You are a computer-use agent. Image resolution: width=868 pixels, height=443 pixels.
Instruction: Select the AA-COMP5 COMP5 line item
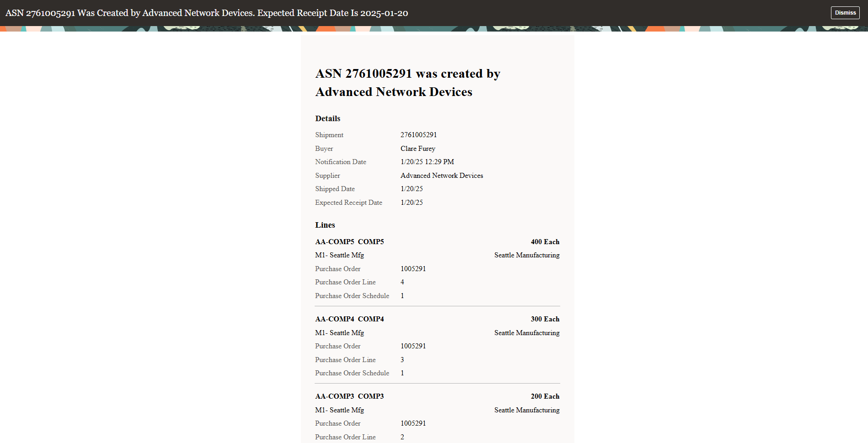pyautogui.click(x=349, y=241)
